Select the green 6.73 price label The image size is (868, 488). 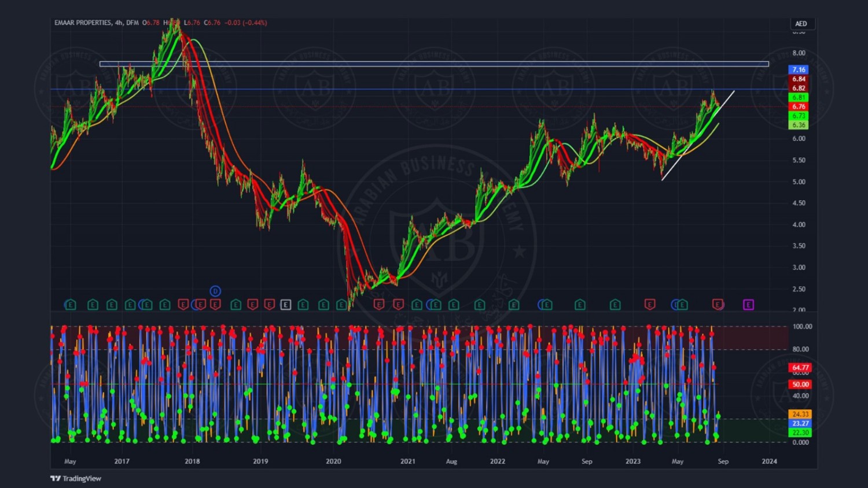799,116
